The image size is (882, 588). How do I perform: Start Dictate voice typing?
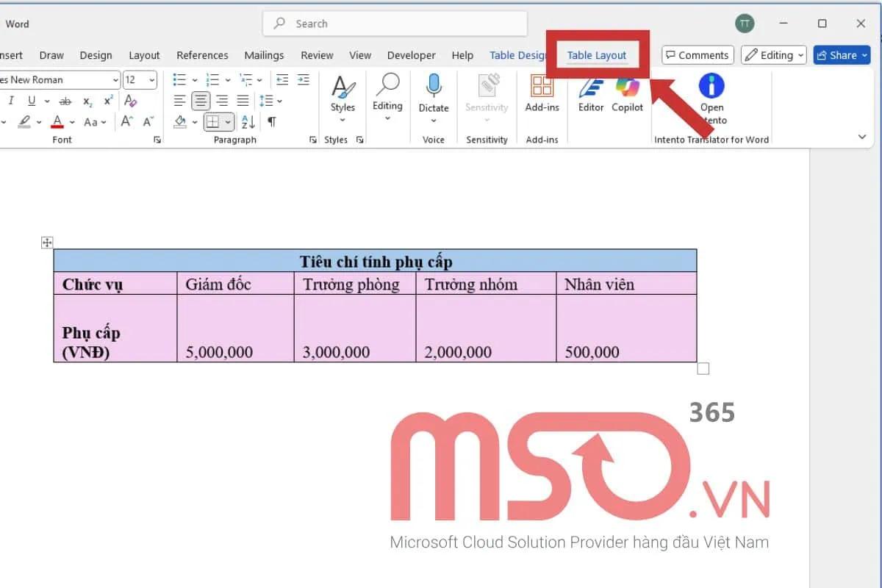(x=433, y=96)
